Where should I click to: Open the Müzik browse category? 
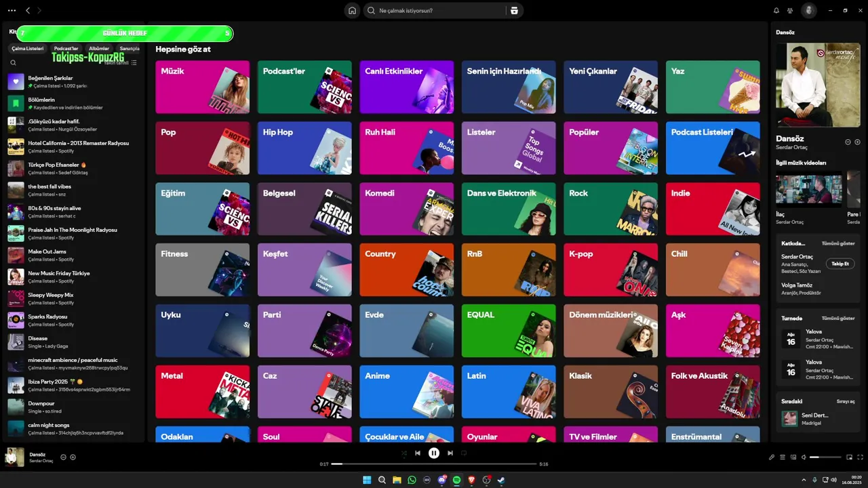(x=203, y=87)
